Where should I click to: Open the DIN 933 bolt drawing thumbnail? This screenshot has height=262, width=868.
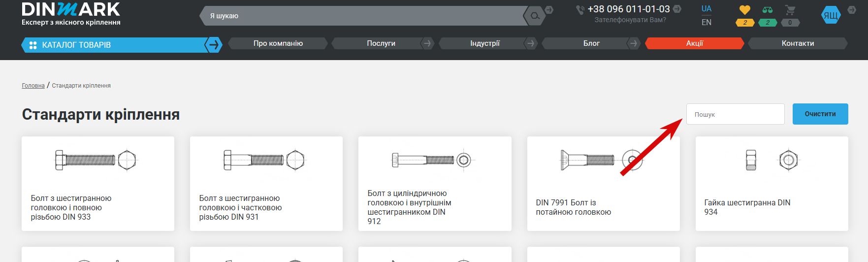pyautogui.click(x=96, y=160)
